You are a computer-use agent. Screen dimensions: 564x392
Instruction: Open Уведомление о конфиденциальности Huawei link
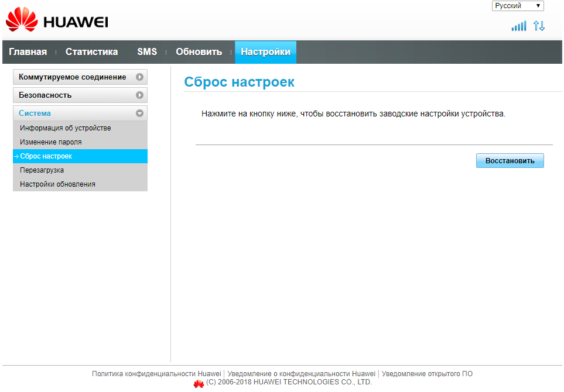(302, 374)
